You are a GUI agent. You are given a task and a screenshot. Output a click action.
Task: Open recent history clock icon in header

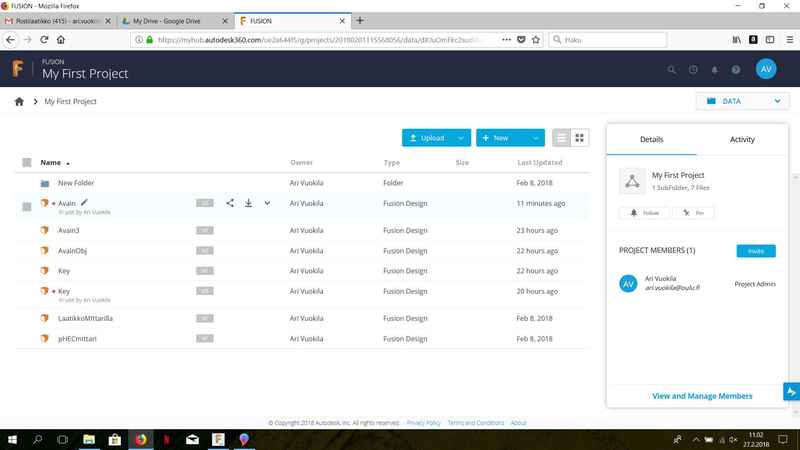[x=693, y=70]
